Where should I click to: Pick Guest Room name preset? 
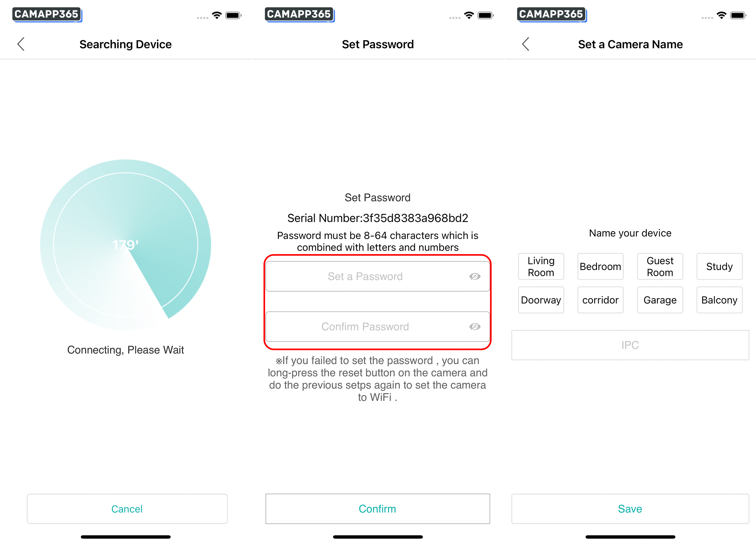[x=660, y=266]
